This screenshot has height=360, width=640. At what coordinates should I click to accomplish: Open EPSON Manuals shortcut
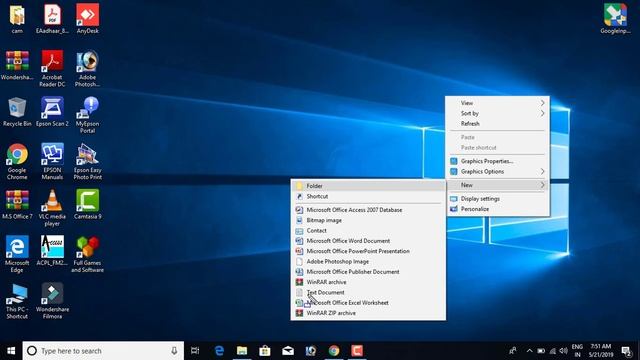52,161
